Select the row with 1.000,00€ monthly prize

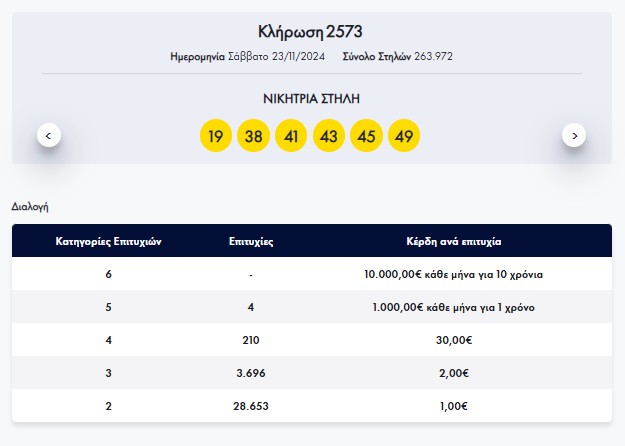312,307
